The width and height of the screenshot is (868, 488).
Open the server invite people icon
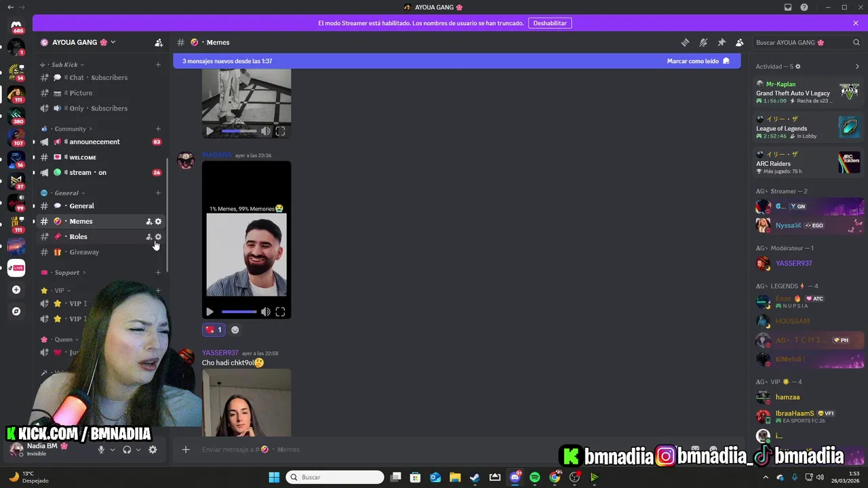[159, 42]
